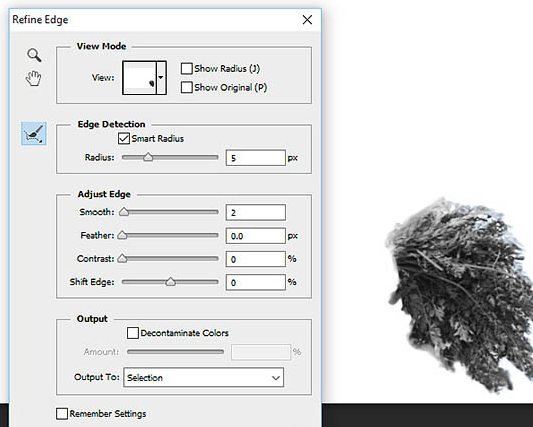Viewport: 533px width, 427px height.
Task: Click the Radius slider handle
Action: pos(148,157)
